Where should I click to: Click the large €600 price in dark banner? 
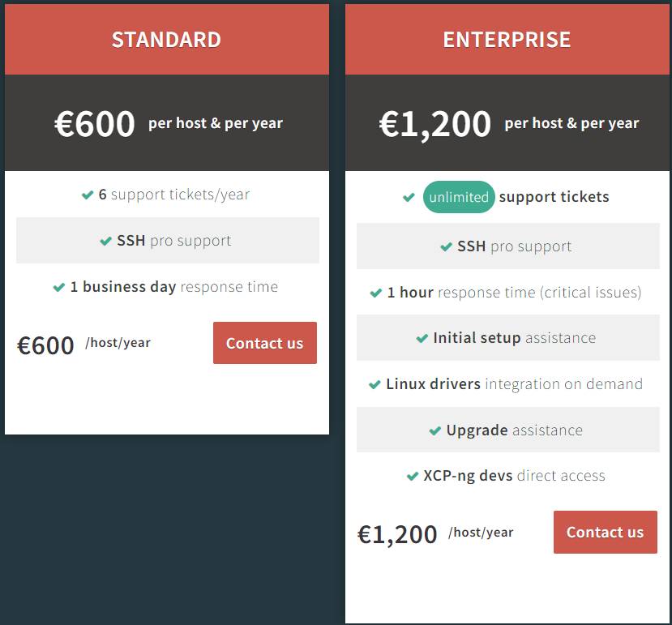95,124
